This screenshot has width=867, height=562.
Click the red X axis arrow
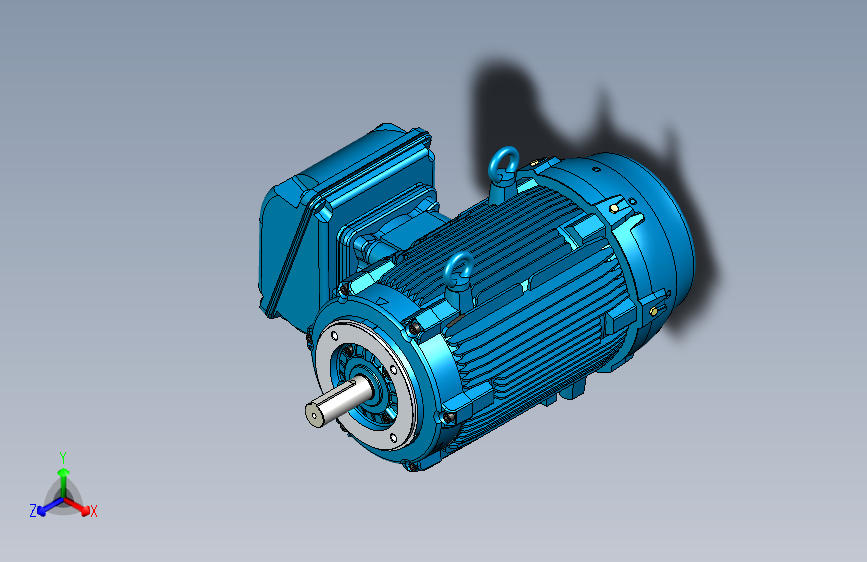pyautogui.click(x=78, y=506)
